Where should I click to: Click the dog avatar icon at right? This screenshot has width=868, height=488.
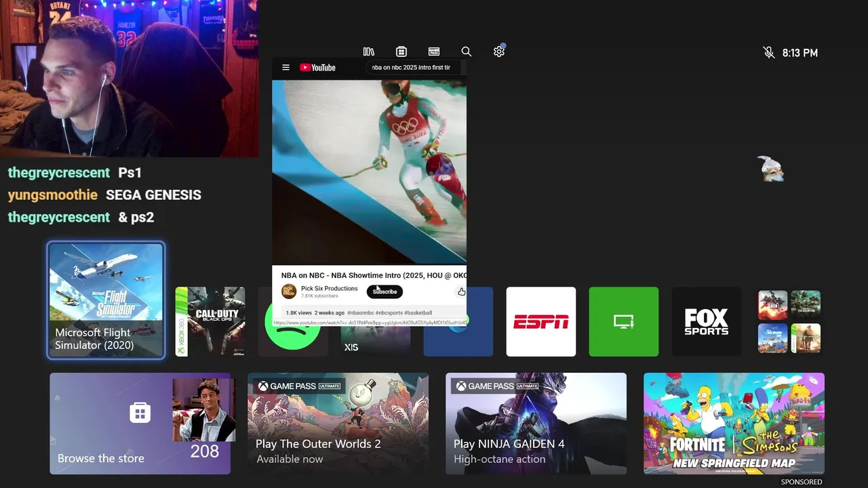coord(771,169)
